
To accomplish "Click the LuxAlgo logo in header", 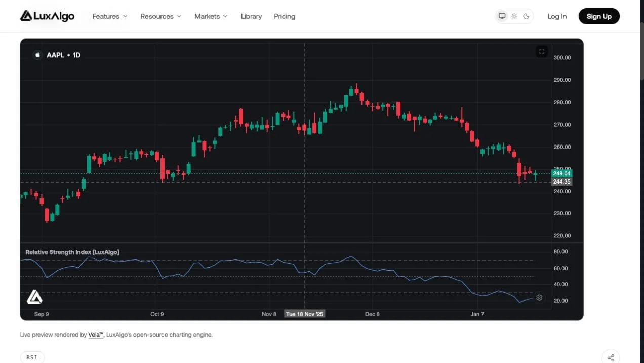I will [x=47, y=16].
